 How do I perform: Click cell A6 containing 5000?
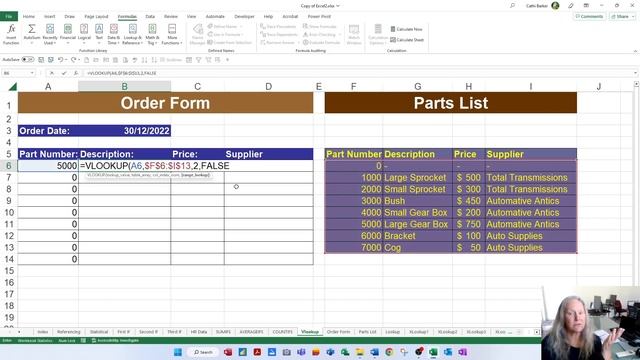[x=48, y=166]
